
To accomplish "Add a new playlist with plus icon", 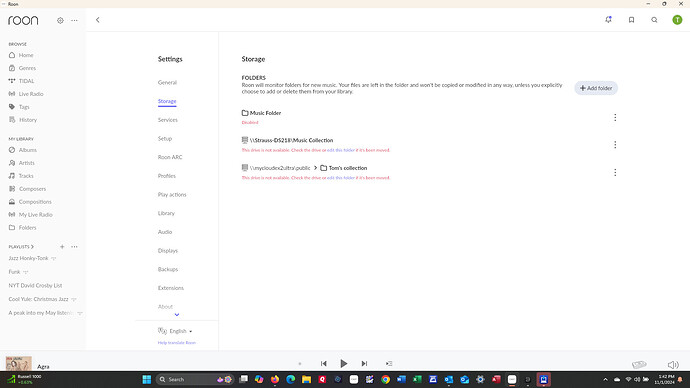I will pos(62,247).
